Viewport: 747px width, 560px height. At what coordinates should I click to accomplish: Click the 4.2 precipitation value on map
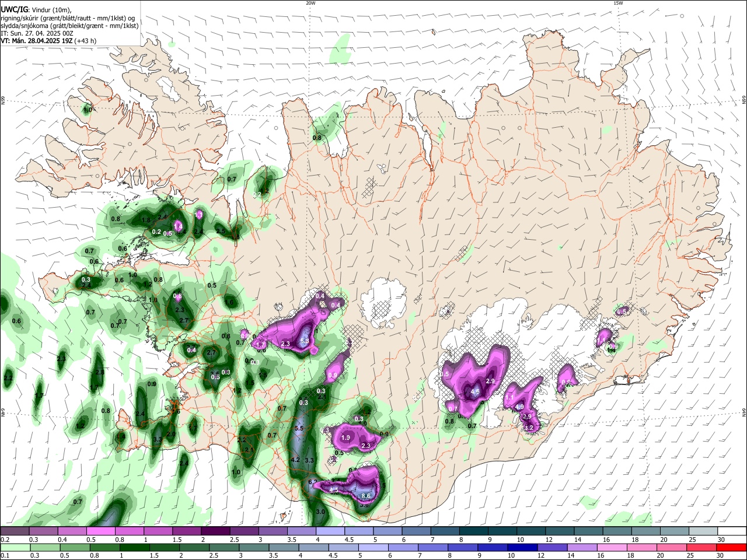pyautogui.click(x=295, y=460)
